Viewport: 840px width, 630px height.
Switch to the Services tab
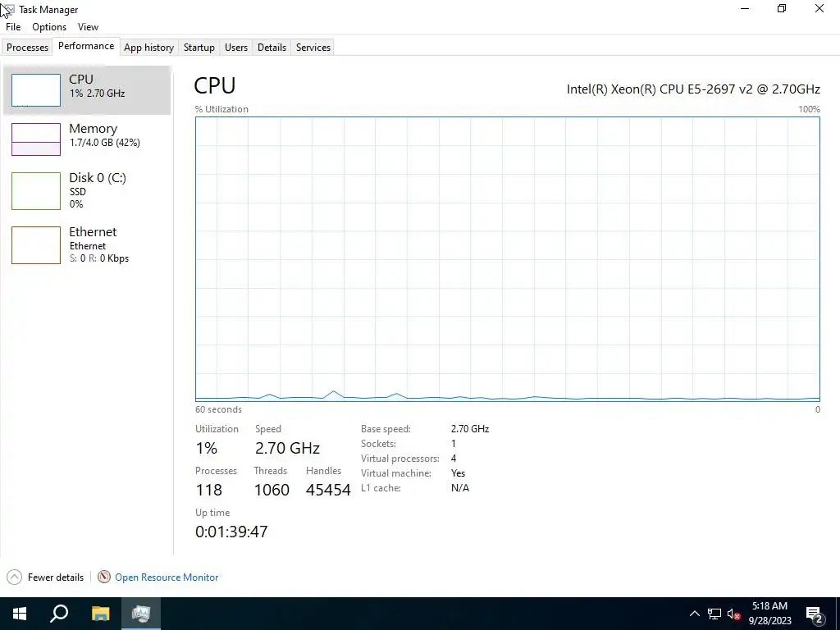[x=313, y=47]
